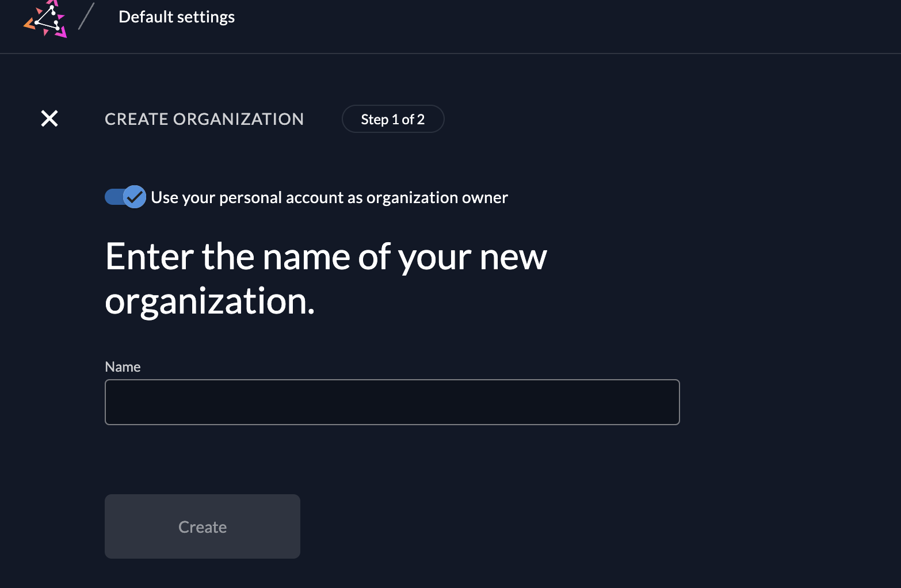
Task: Click the 'Name' field label
Action: pyautogui.click(x=123, y=366)
